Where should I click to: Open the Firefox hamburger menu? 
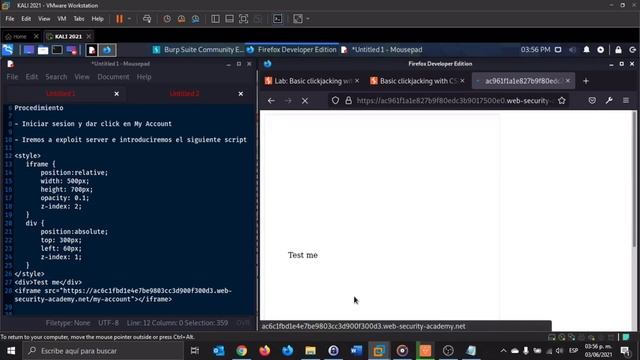[x=626, y=100]
